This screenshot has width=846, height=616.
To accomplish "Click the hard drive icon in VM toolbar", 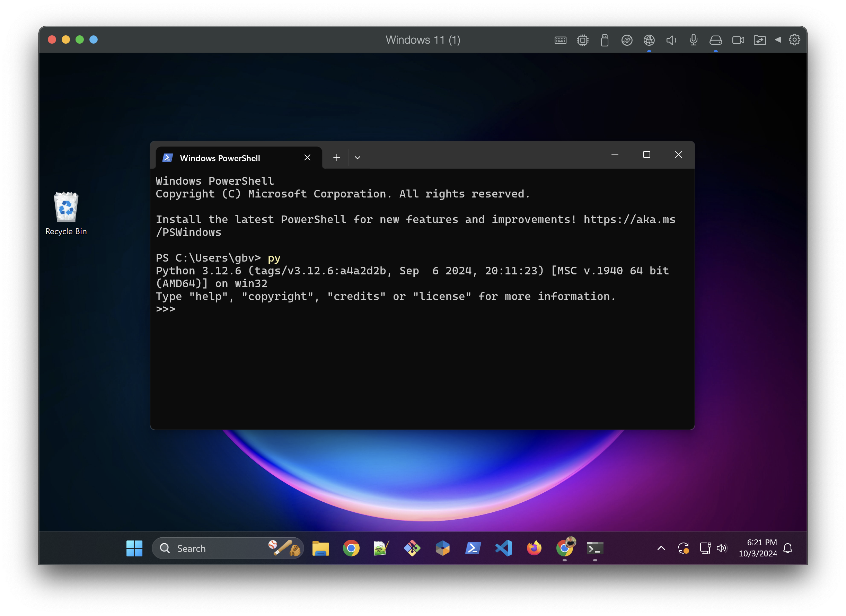I will point(715,40).
